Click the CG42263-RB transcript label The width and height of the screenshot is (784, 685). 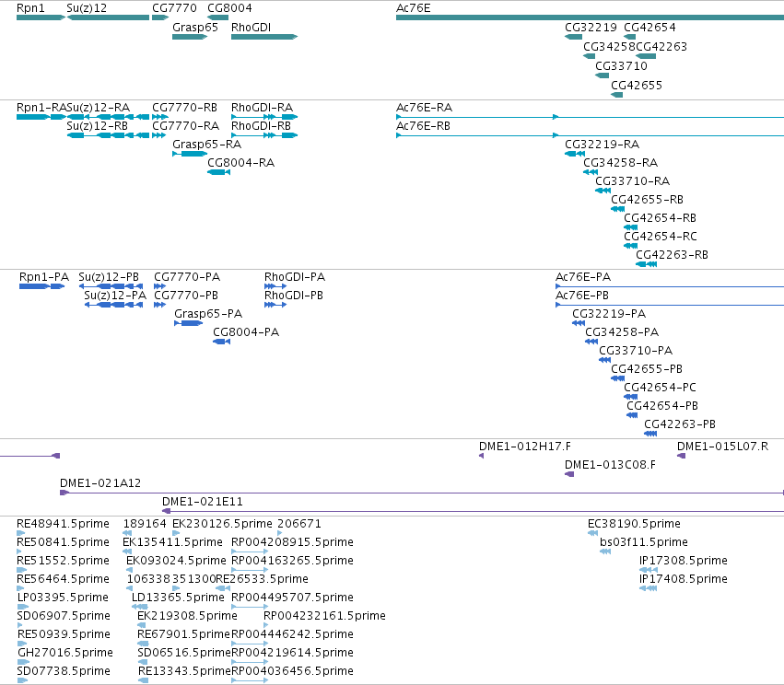tap(672, 255)
